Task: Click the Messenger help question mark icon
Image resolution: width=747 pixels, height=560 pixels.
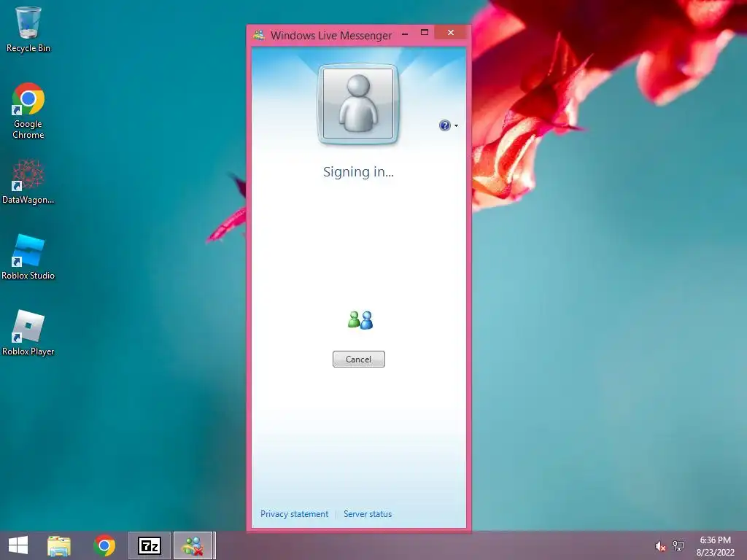Action: coord(444,125)
